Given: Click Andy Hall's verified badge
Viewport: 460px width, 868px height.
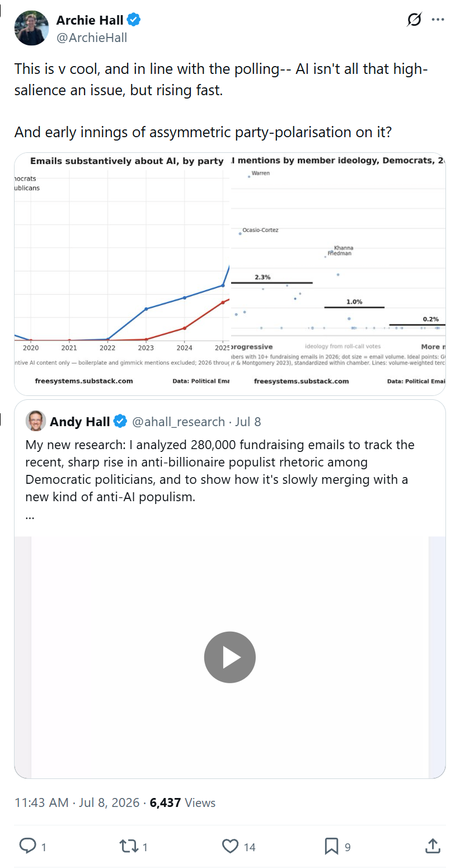Looking at the screenshot, I should point(120,421).
